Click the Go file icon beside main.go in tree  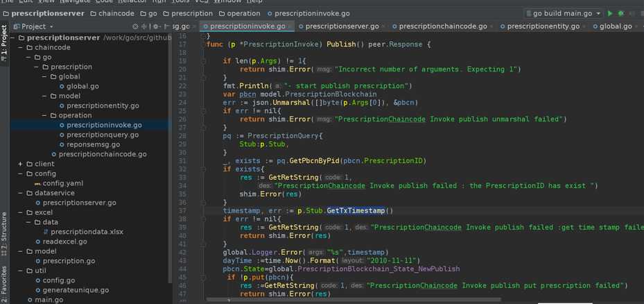pyautogui.click(x=30, y=300)
